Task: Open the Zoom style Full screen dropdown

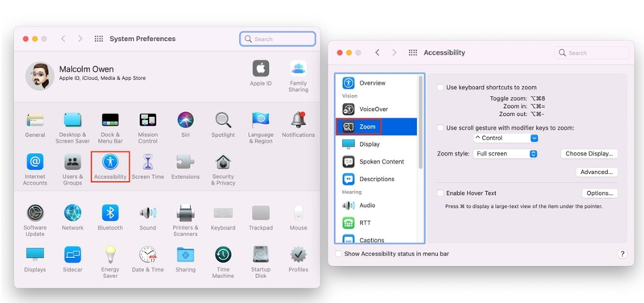Action: tap(506, 154)
